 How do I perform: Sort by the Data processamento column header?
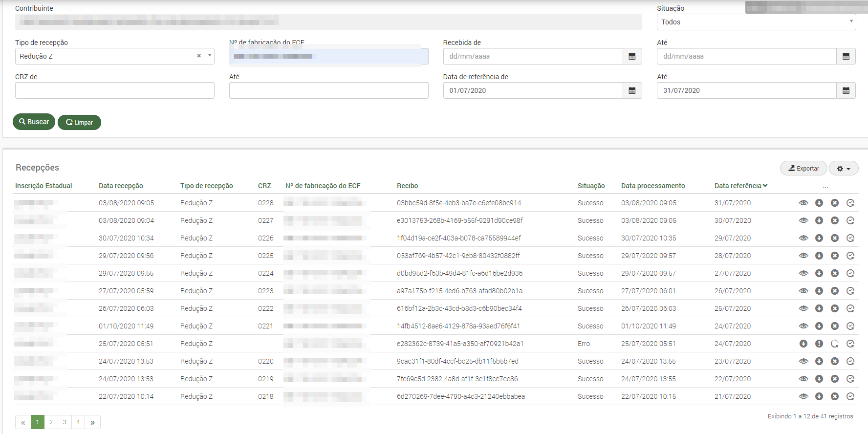pyautogui.click(x=653, y=186)
